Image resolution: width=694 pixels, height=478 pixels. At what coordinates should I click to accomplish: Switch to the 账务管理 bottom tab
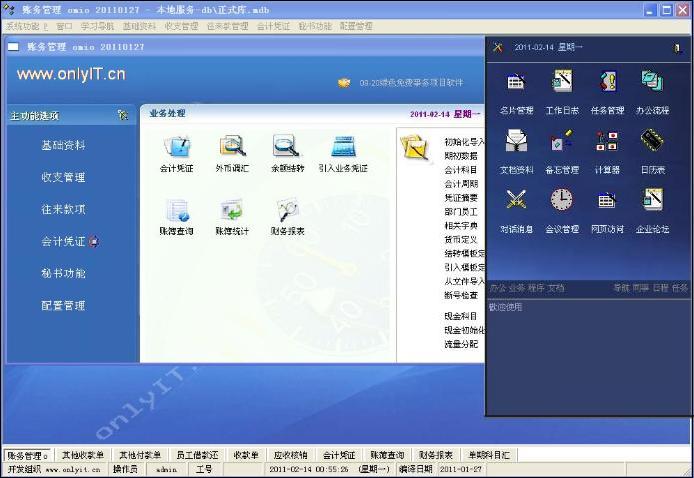[x=27, y=455]
